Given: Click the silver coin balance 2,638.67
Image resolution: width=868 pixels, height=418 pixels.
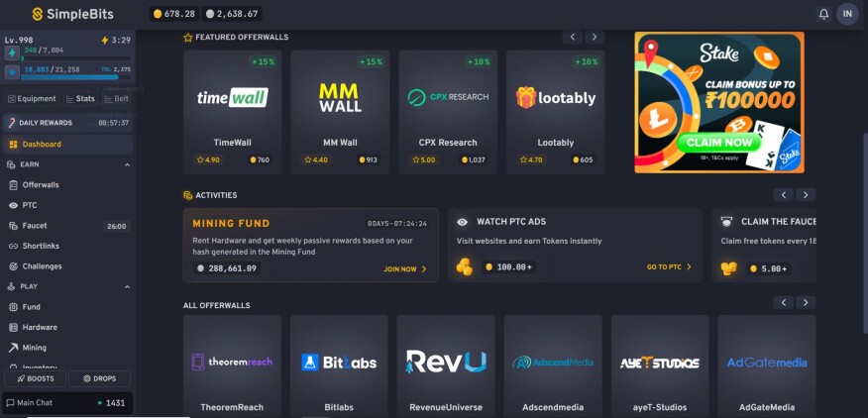Looking at the screenshot, I should [232, 14].
